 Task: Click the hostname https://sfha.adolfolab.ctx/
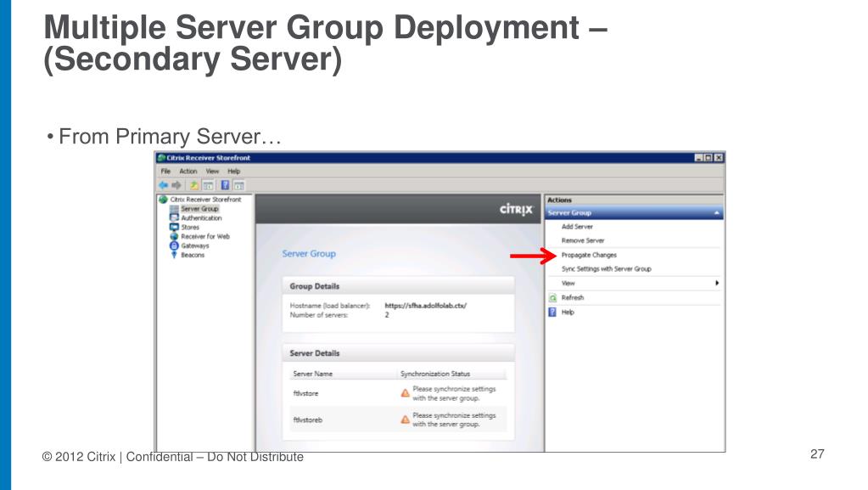(426, 306)
